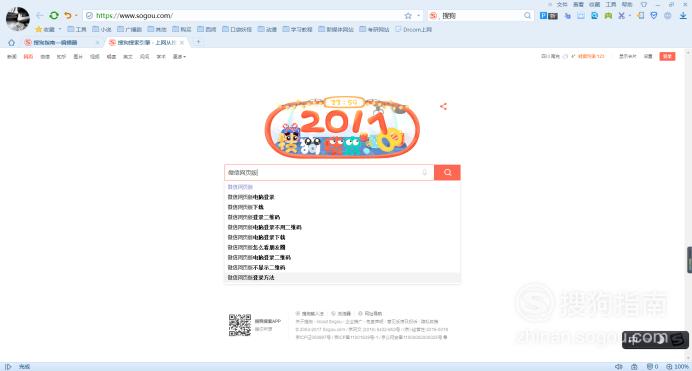Open the 文件 menu
The image size is (692, 371).
[562, 4]
